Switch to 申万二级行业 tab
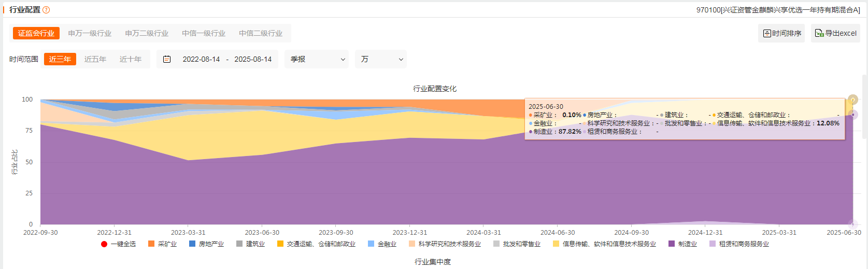The image size is (868, 269). coord(147,33)
